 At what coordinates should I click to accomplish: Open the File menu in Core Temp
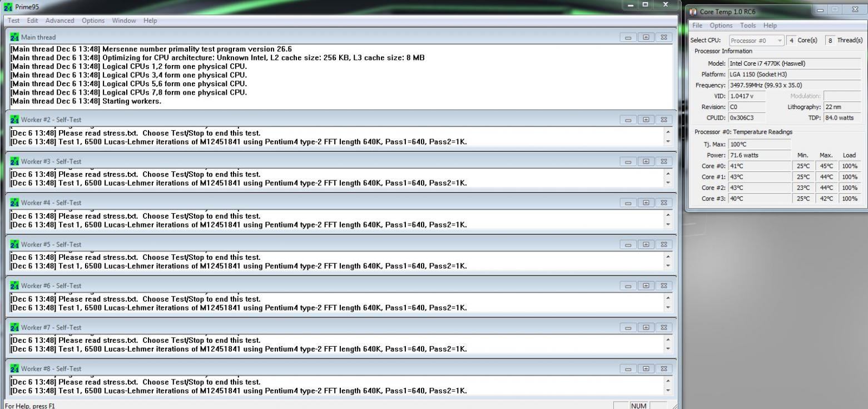coord(698,26)
